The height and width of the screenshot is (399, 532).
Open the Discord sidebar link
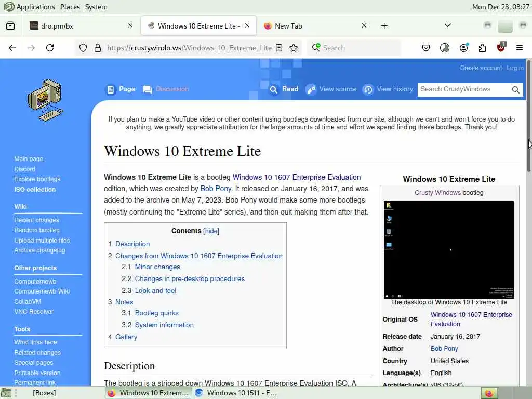[x=24, y=169]
